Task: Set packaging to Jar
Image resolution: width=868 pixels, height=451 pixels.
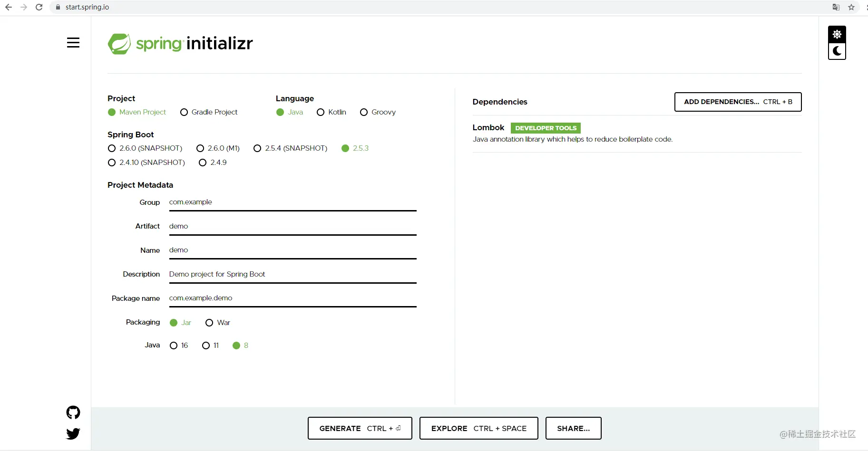Action: coord(180,323)
